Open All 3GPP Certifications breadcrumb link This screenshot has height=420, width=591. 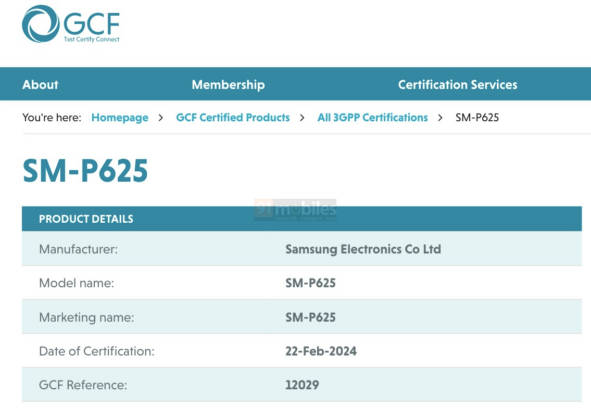click(373, 117)
